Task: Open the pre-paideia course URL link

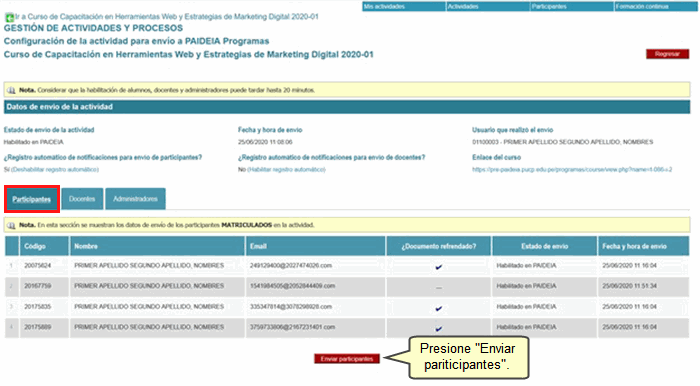Action: [x=572, y=170]
